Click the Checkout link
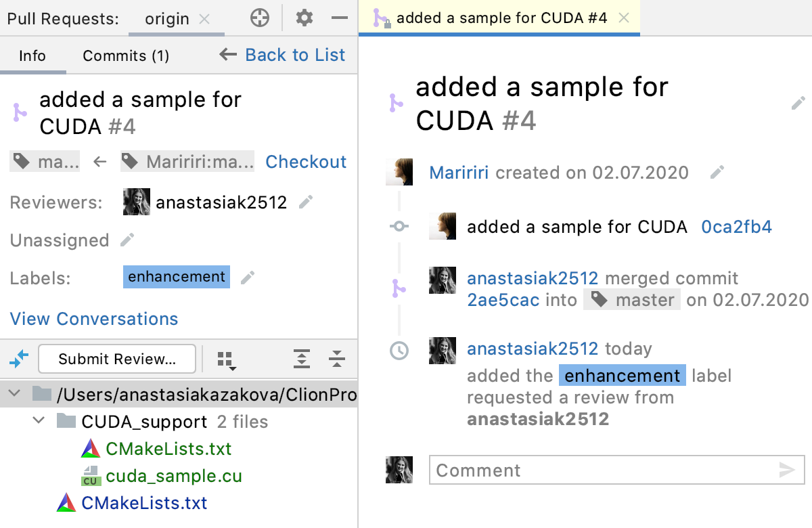The width and height of the screenshot is (812, 528). tap(306, 162)
